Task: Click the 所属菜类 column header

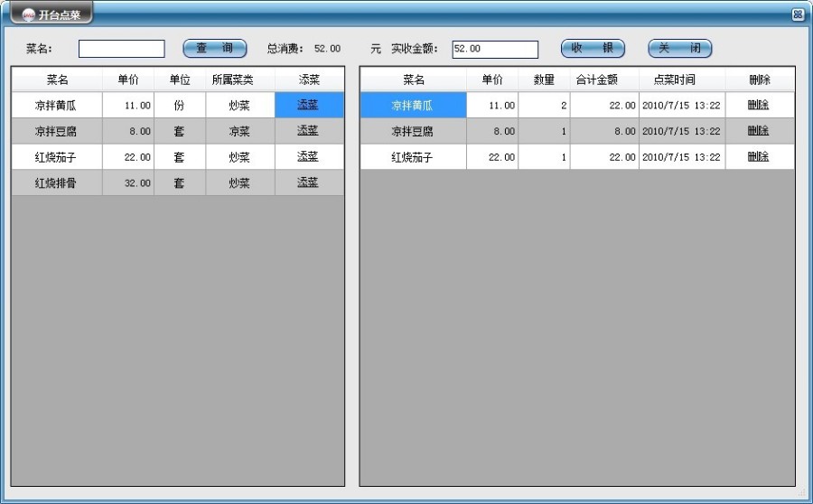Action: 240,79
